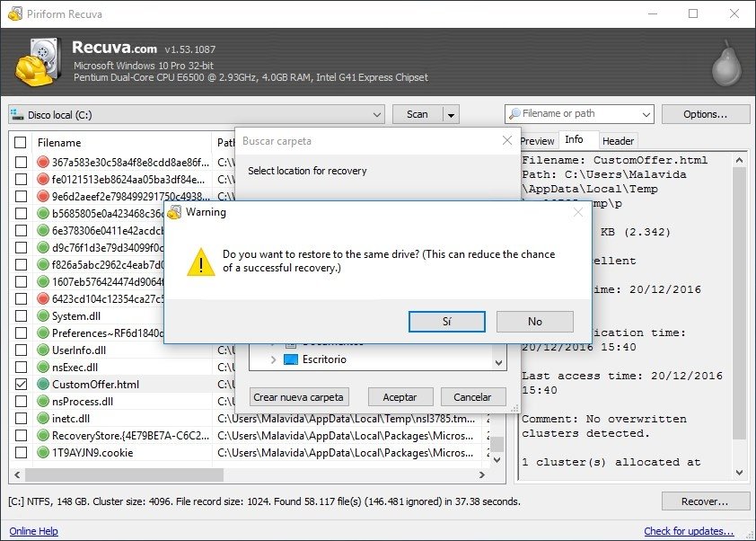Select the nsExec.dll checkbox
This screenshot has width=756, height=541.
[21, 367]
